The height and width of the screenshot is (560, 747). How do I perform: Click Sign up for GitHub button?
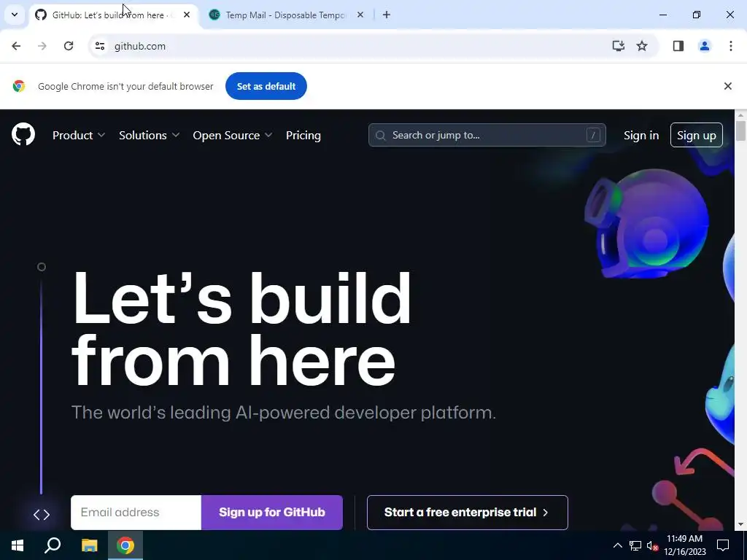click(272, 513)
